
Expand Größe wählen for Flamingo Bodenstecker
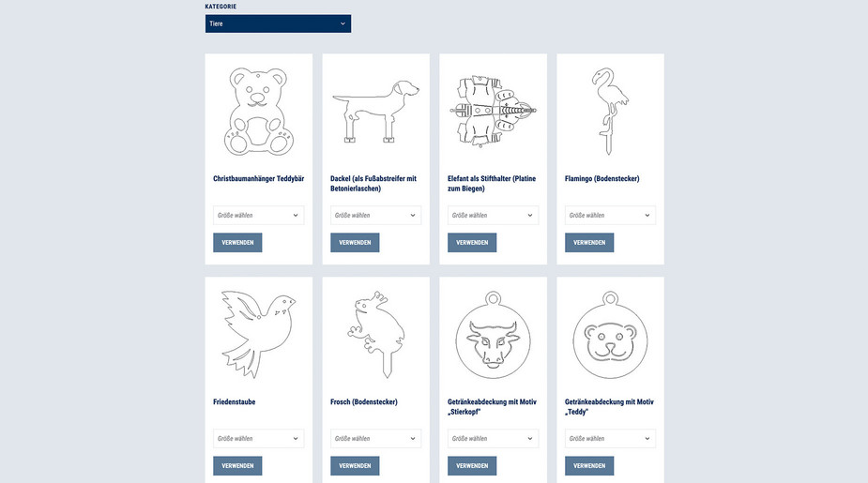click(x=610, y=215)
